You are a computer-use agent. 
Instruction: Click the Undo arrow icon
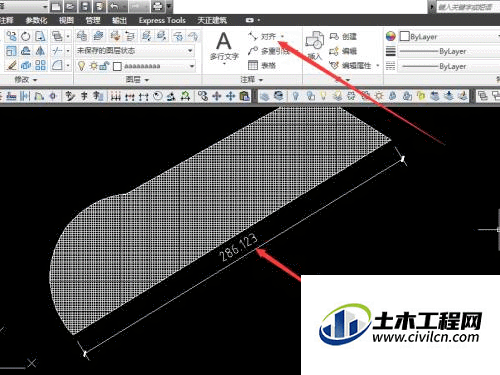pyautogui.click(x=114, y=6)
